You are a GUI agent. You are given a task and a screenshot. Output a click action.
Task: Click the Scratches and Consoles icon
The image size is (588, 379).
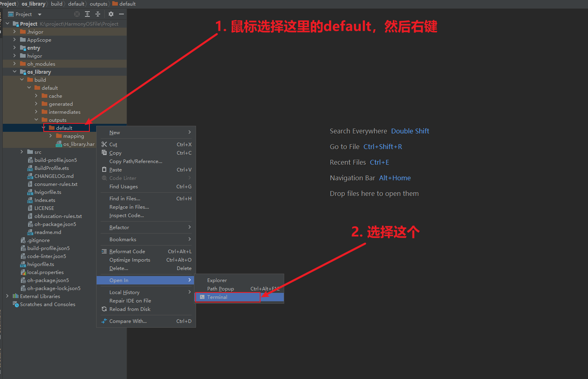point(16,304)
